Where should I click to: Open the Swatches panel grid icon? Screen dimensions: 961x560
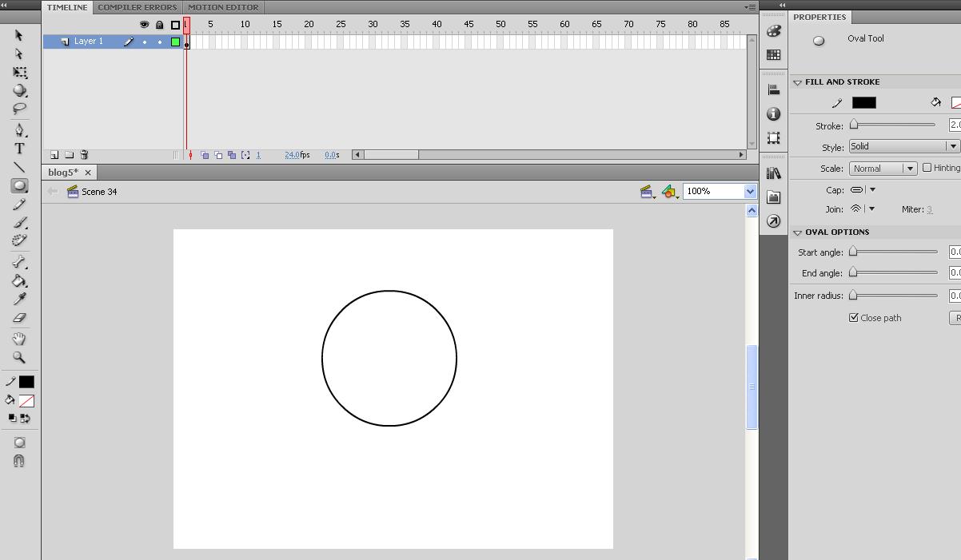tap(773, 55)
